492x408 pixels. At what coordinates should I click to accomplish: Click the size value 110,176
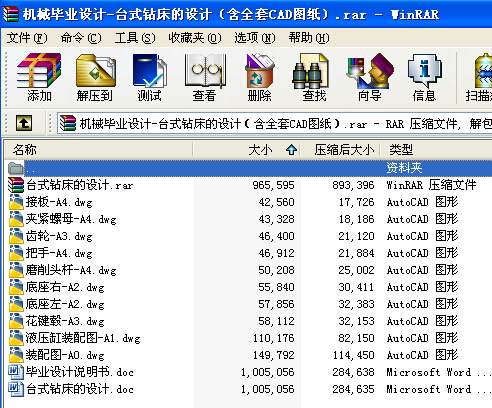pos(273,338)
